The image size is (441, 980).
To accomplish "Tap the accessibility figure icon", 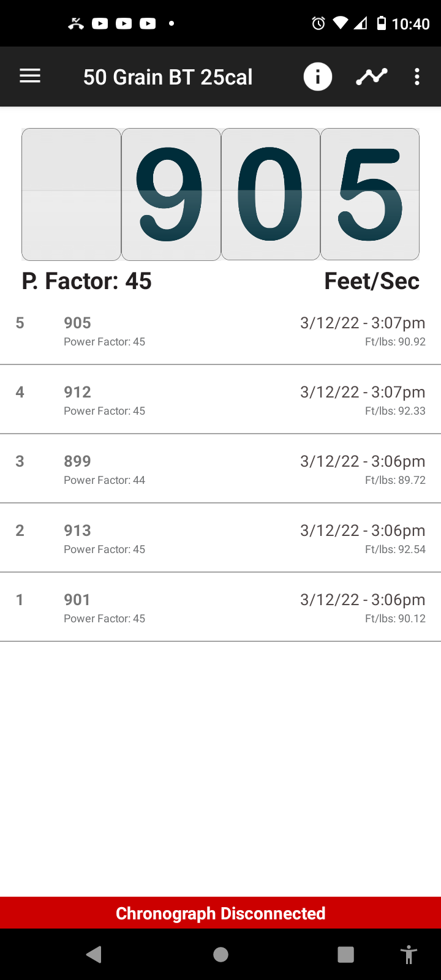I will tap(409, 954).
